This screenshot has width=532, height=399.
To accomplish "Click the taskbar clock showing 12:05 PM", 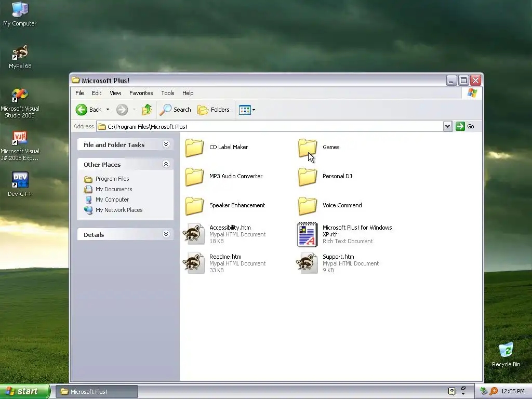I will (x=513, y=391).
